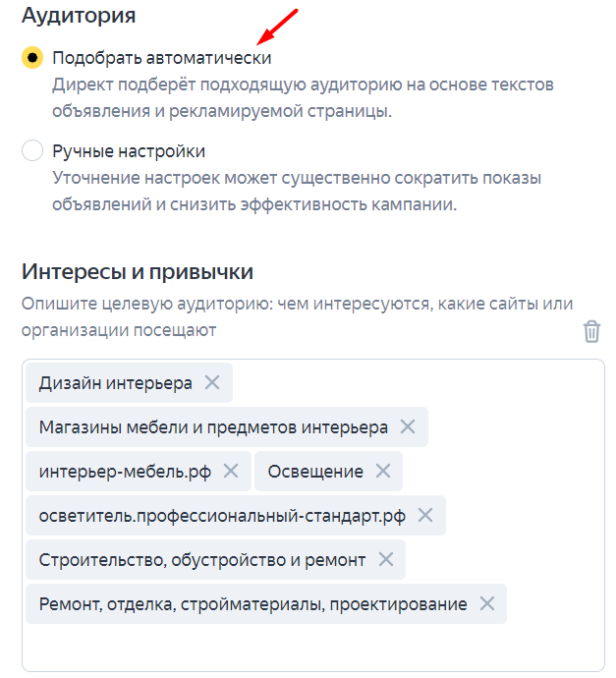This screenshot has width=616, height=678.
Task: Click the "интерьер-мебель.рф" tag label
Action: point(124,472)
